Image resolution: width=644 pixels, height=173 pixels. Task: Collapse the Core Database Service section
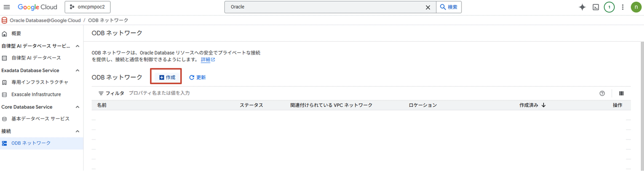coord(77,107)
